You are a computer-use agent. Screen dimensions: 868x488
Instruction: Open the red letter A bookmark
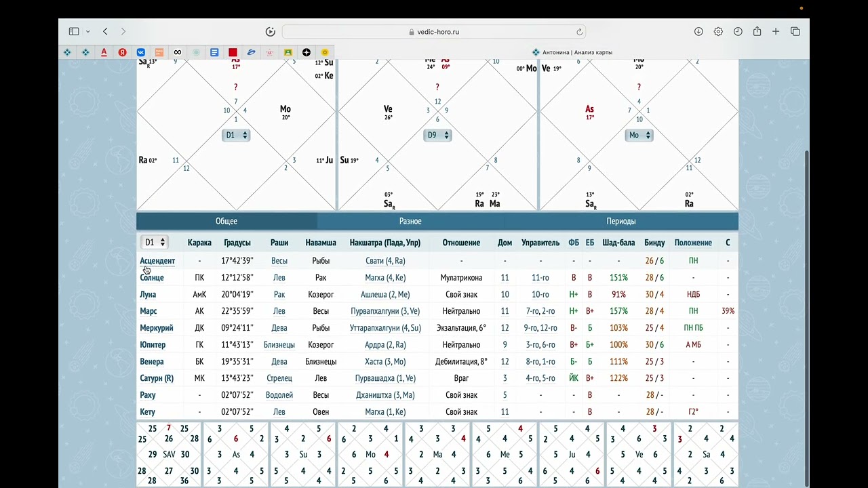pyautogui.click(x=104, y=52)
